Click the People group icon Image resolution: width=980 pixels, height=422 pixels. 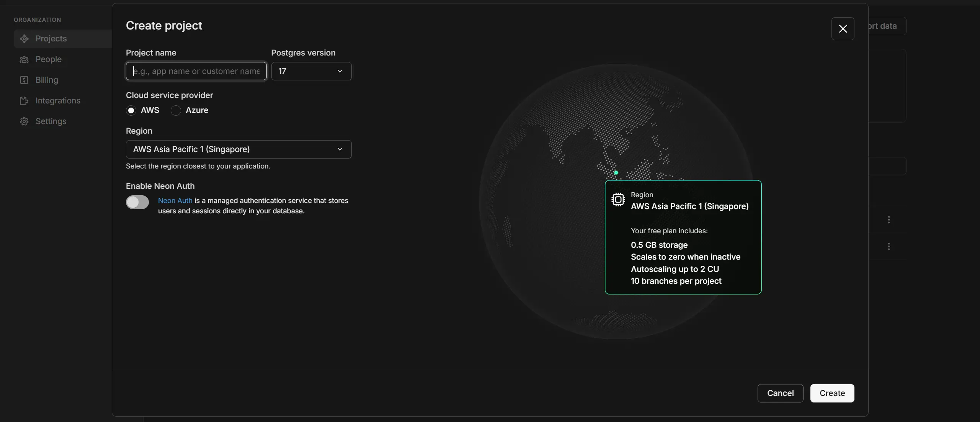pos(24,59)
